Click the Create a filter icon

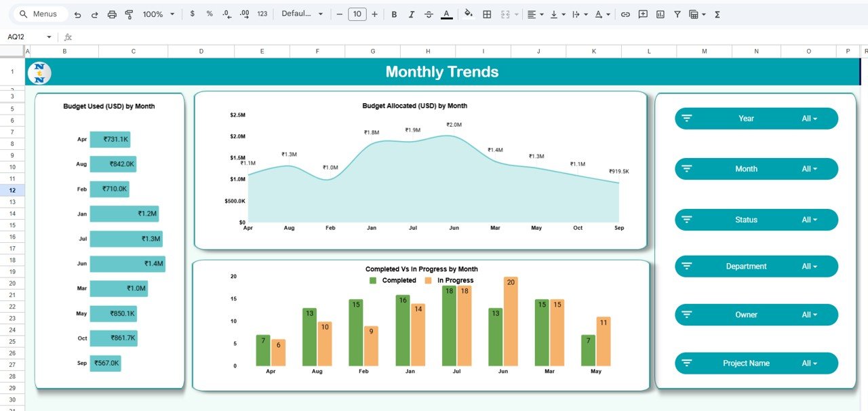point(677,14)
